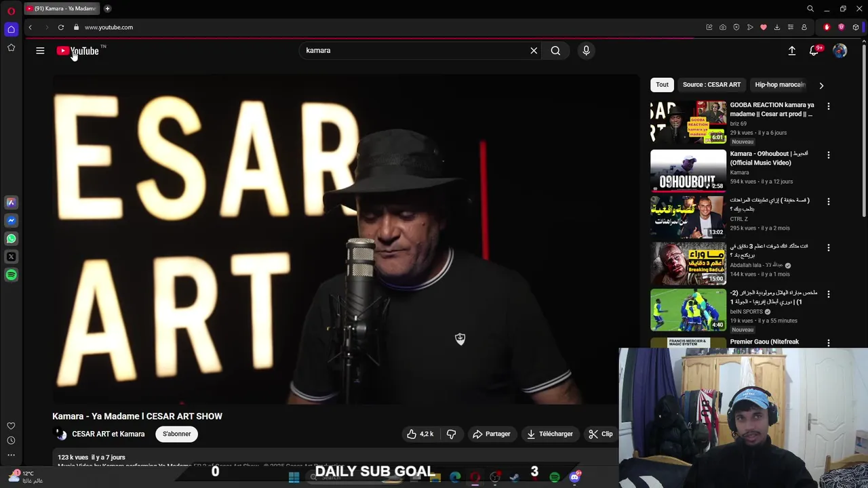
Task: Open the CESAR ART et Kamara channel
Action: (x=108, y=434)
